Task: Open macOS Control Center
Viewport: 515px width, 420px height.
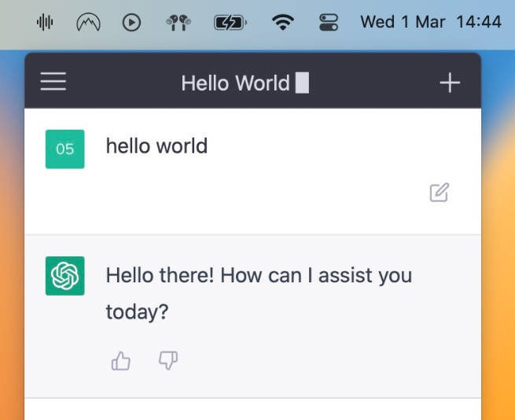Action: point(329,23)
